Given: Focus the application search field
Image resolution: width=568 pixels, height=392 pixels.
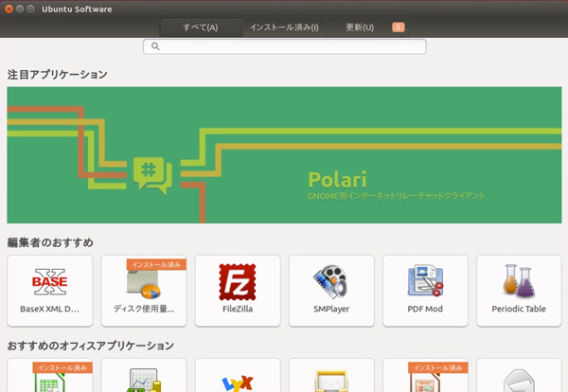Looking at the screenshot, I should pos(284,46).
